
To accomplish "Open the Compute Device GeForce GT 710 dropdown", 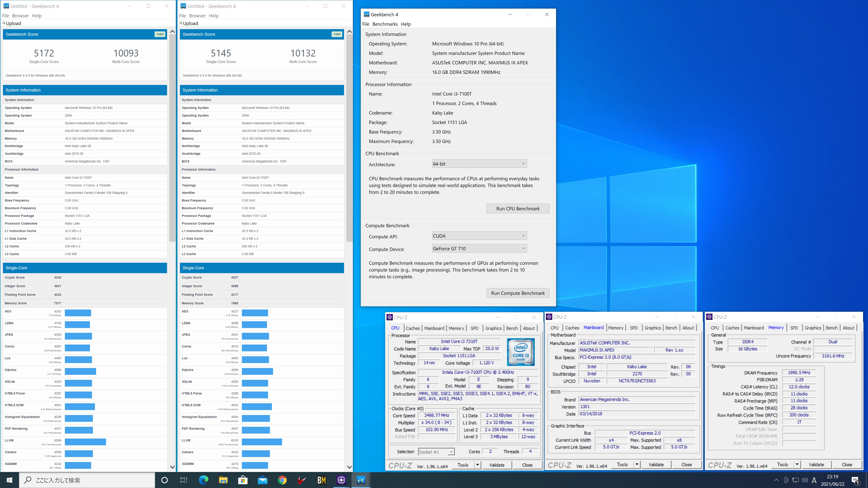I will (479, 249).
